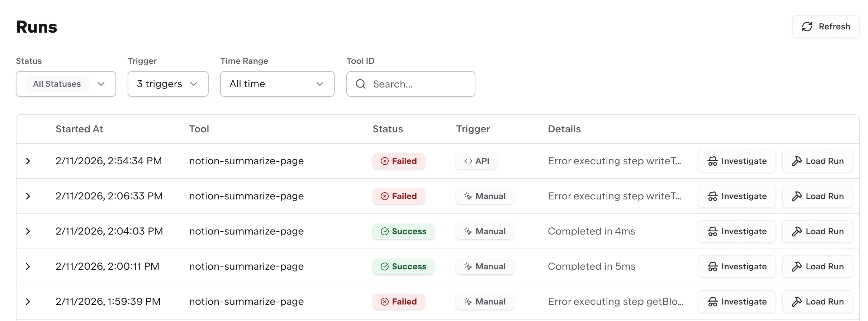Click the Load Run arrow icon on the 2:06:33 PM run
868x321 pixels.
click(x=797, y=196)
